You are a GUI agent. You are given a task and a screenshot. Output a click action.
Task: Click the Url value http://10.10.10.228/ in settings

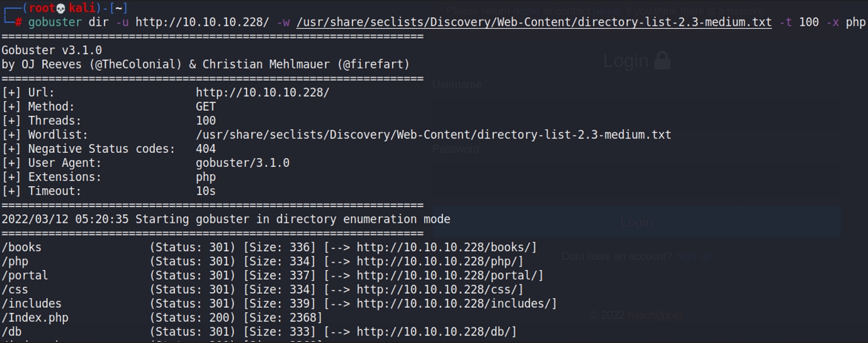tap(262, 93)
